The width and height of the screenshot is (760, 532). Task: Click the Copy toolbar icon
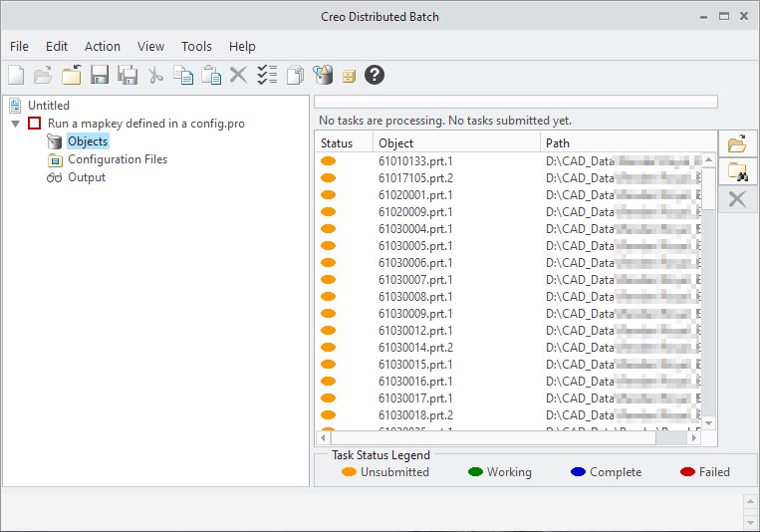click(x=183, y=75)
